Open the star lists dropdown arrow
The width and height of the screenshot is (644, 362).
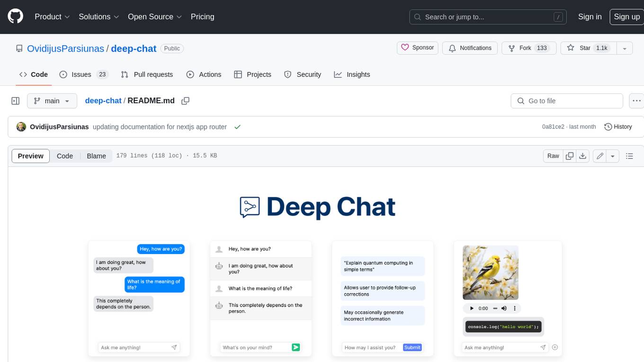coord(625,48)
